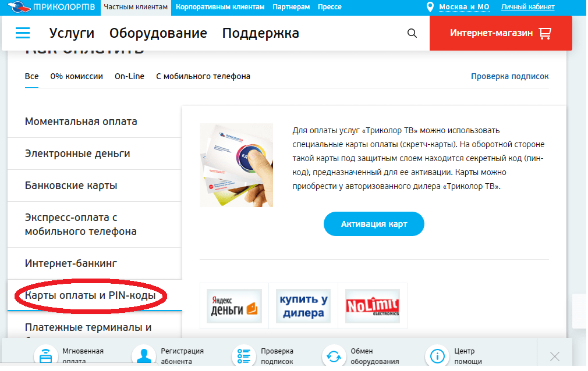Close the bottom quick-access bar
588x371 pixels.
point(554,356)
